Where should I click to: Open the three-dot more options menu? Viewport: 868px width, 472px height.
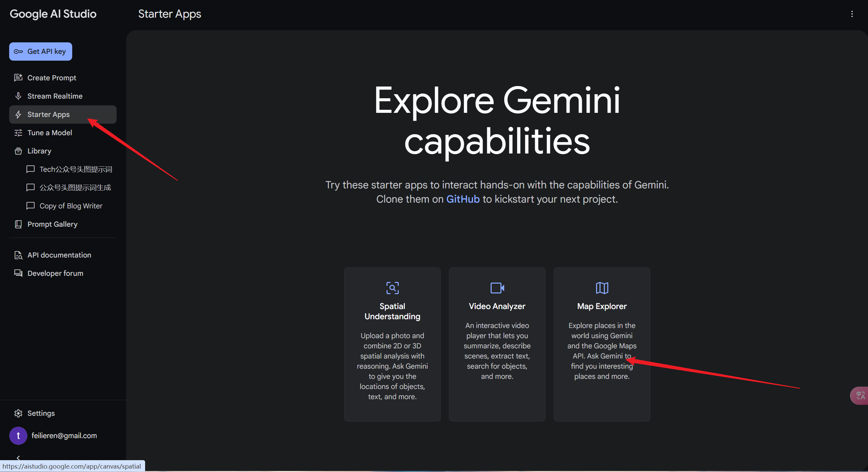tap(852, 14)
